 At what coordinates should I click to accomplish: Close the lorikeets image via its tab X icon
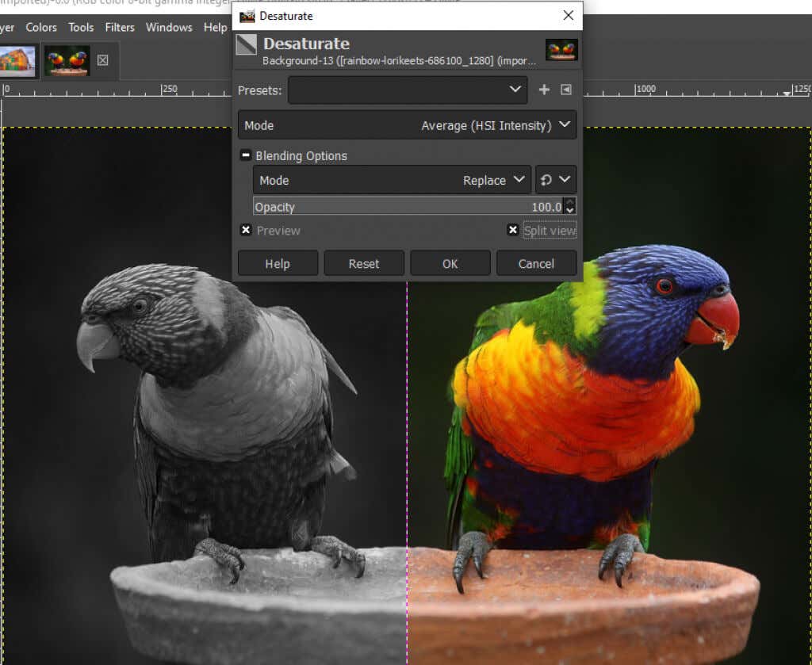tap(101, 59)
